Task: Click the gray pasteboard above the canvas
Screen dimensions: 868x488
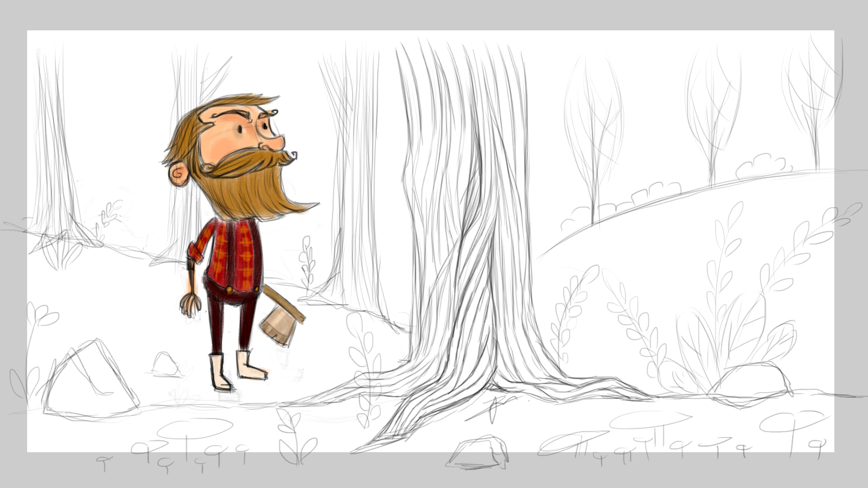Action: (434, 15)
